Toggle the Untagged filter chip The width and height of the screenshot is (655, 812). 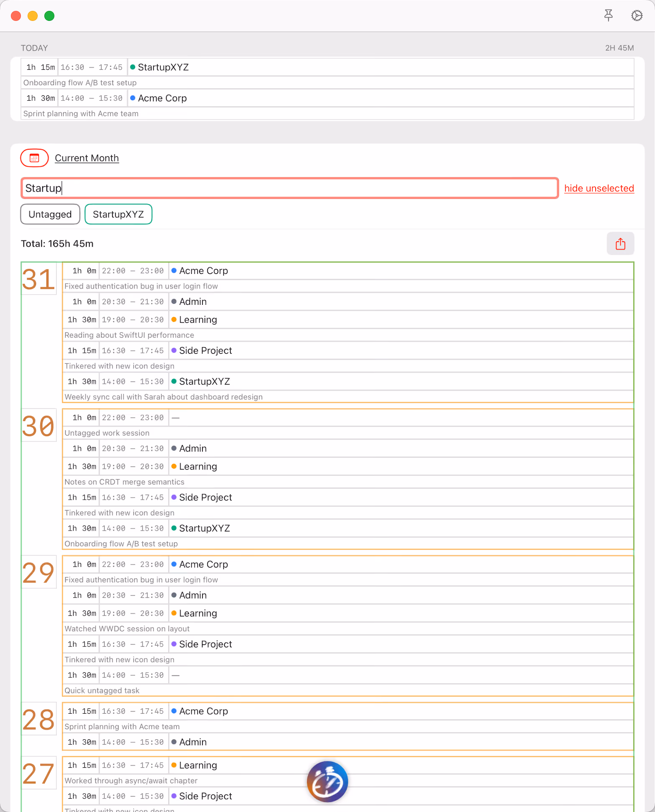[x=50, y=214]
